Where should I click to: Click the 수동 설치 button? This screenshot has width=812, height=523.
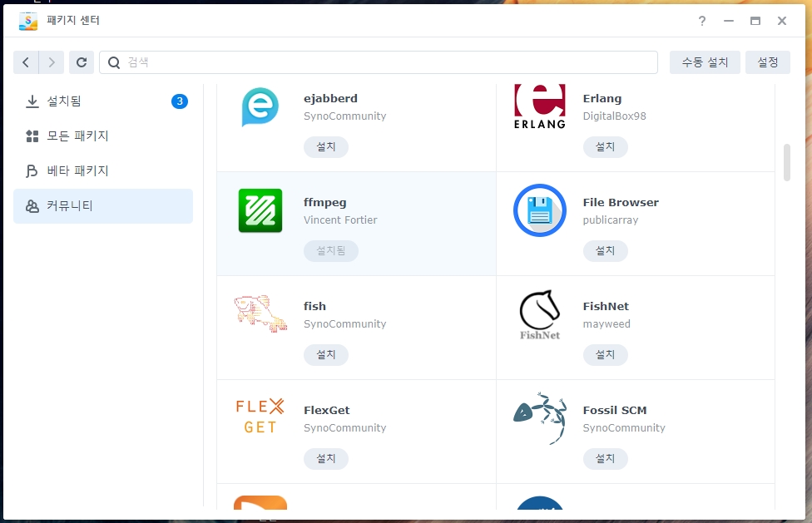tap(705, 62)
